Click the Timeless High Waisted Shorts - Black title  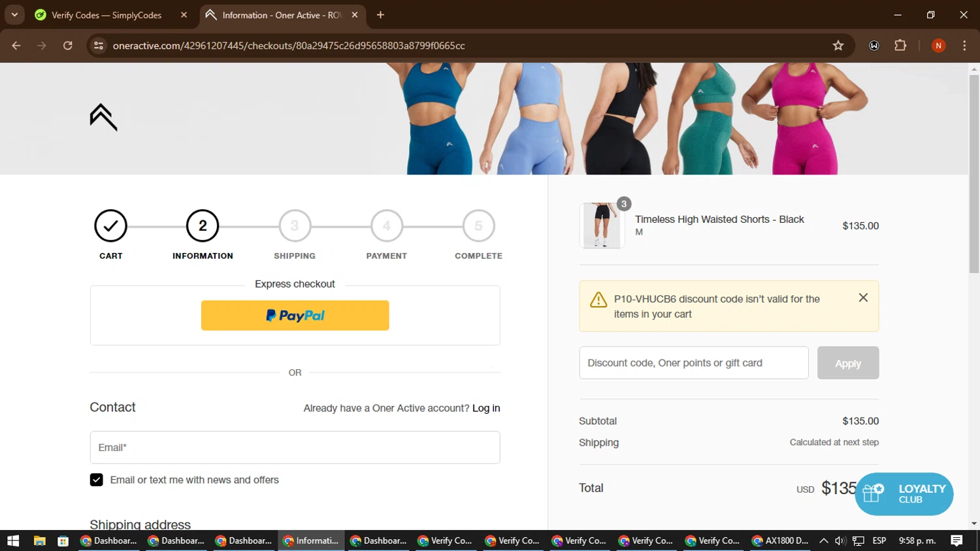(719, 220)
